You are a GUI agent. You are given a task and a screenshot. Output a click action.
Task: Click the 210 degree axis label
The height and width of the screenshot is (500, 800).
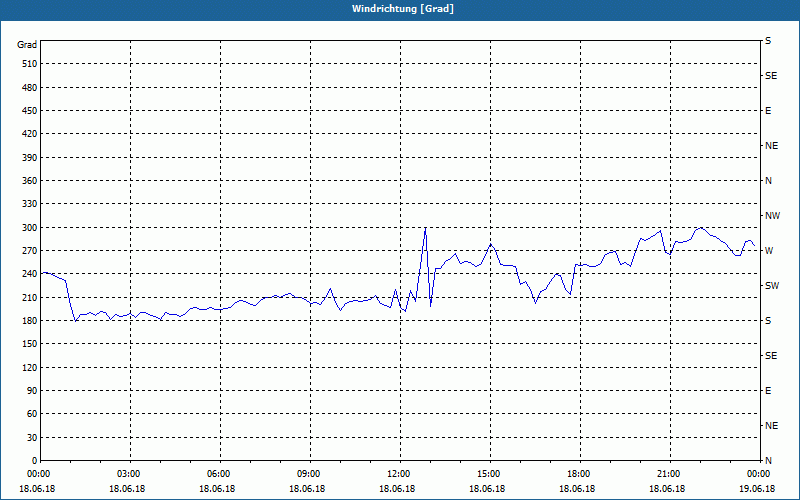[x=30, y=297]
